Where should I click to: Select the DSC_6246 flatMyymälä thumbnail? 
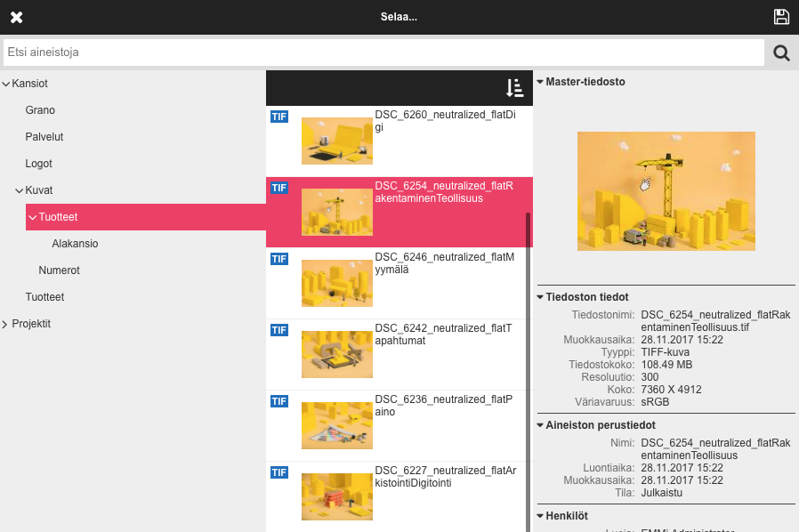click(x=337, y=283)
